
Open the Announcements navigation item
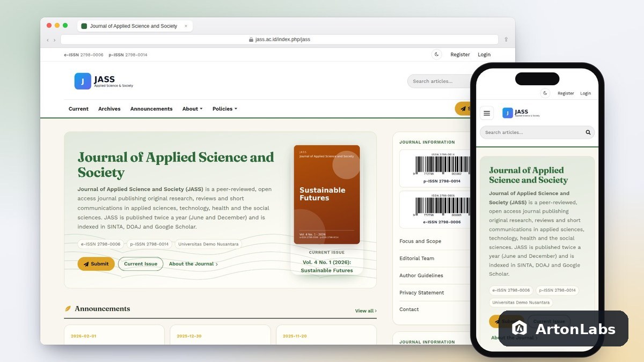[151, 109]
